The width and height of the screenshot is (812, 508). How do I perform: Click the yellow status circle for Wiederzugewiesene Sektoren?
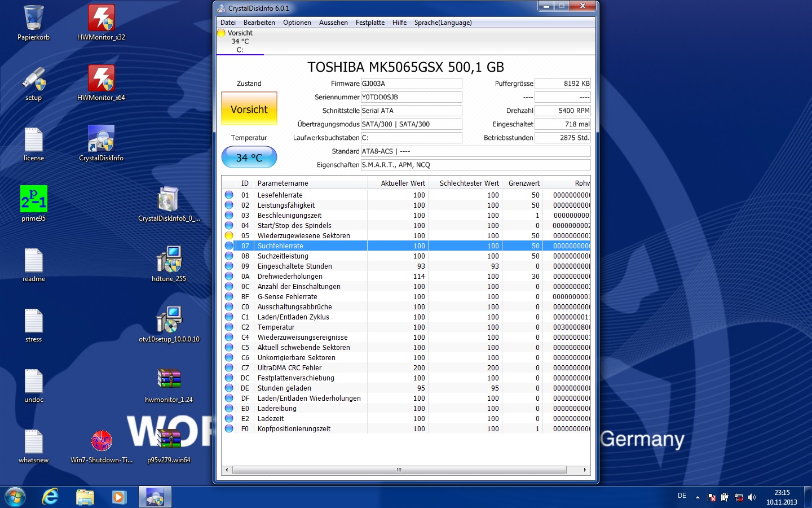[229, 235]
